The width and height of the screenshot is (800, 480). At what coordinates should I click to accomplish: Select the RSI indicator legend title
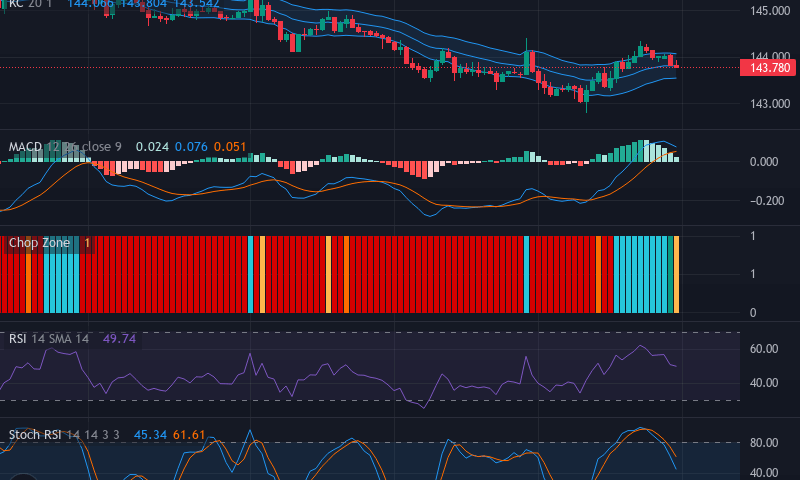[x=17, y=339]
